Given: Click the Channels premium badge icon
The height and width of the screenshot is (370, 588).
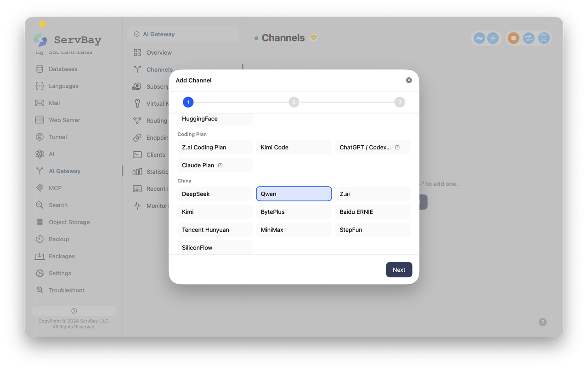Looking at the screenshot, I should 314,38.
